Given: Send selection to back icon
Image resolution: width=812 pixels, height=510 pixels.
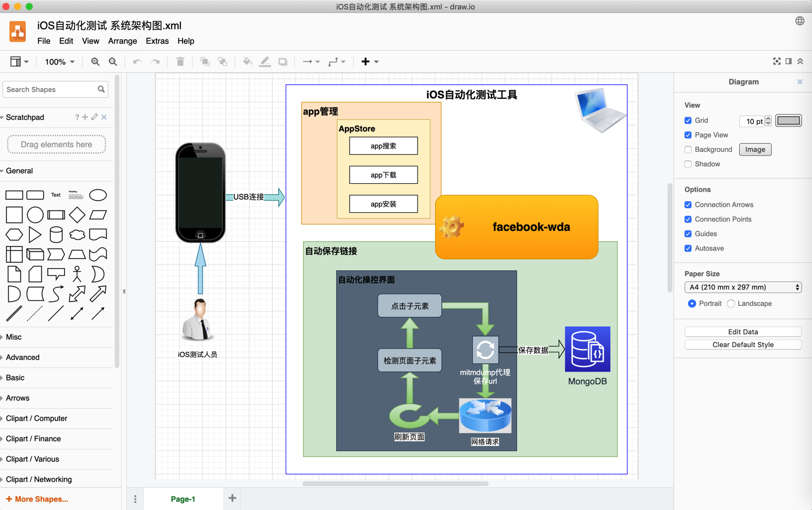Looking at the screenshot, I should (x=223, y=62).
